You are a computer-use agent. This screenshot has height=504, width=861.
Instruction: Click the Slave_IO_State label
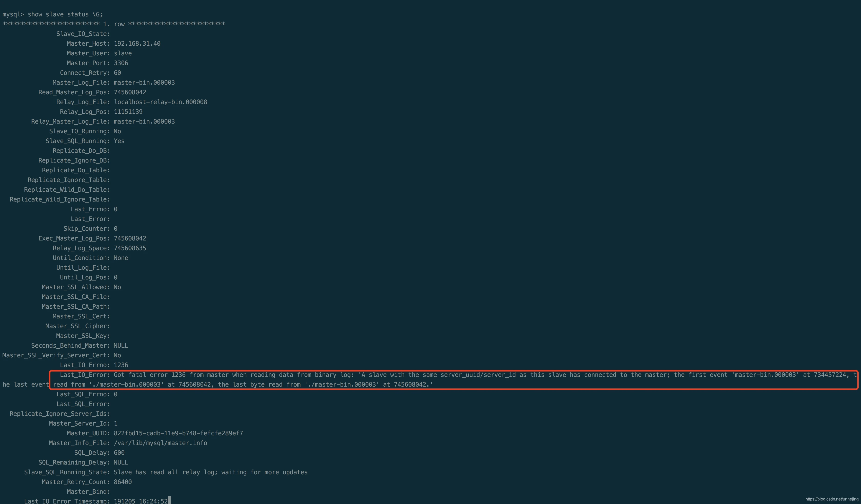tap(83, 34)
